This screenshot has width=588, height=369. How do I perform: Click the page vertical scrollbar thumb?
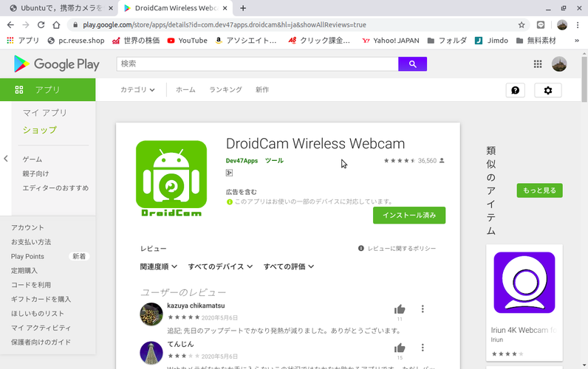(584, 79)
